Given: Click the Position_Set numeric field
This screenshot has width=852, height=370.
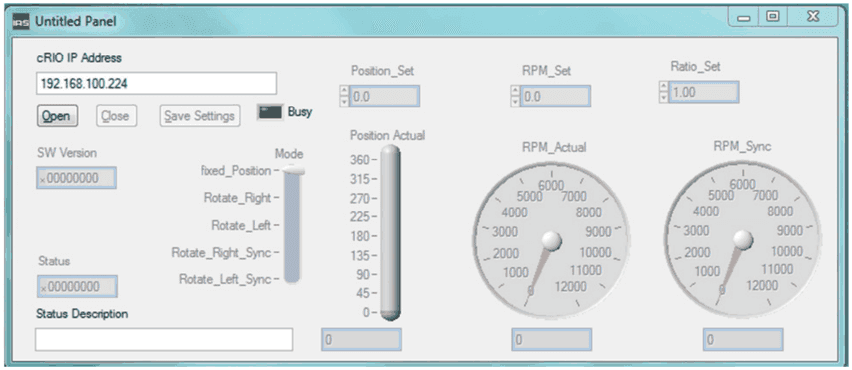Looking at the screenshot, I should (384, 96).
